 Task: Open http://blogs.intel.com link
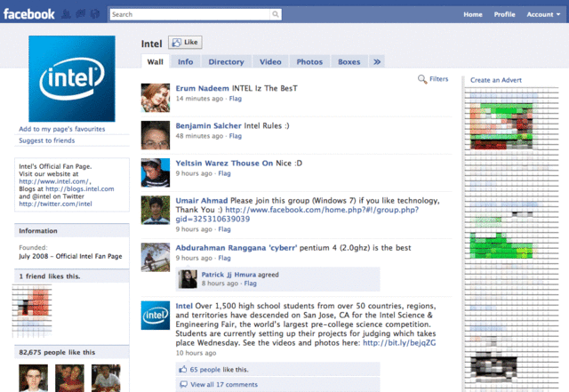coord(80,188)
